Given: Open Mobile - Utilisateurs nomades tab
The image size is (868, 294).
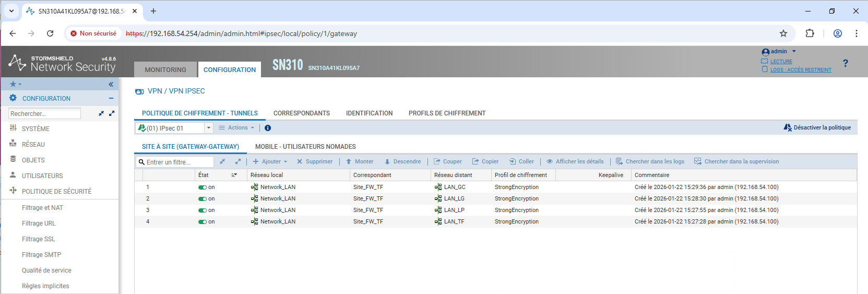Looking at the screenshot, I should click(x=305, y=147).
